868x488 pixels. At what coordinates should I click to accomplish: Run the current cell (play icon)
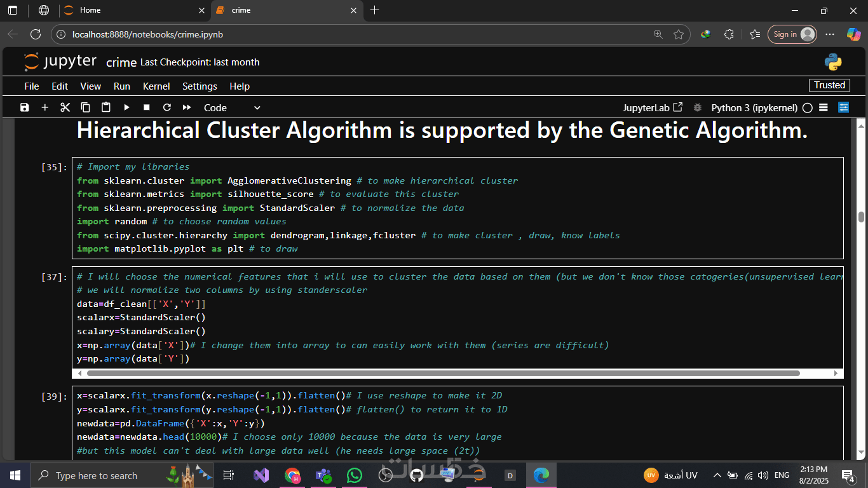(126, 107)
